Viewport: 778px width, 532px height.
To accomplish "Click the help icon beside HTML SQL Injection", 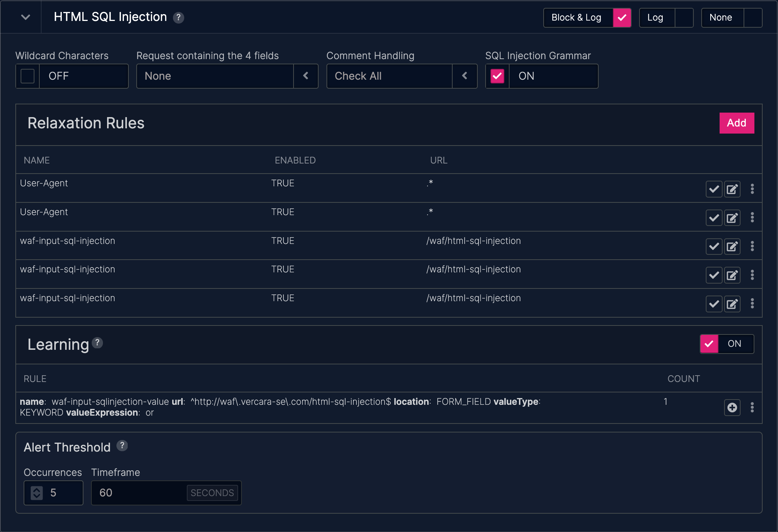I will [x=178, y=18].
